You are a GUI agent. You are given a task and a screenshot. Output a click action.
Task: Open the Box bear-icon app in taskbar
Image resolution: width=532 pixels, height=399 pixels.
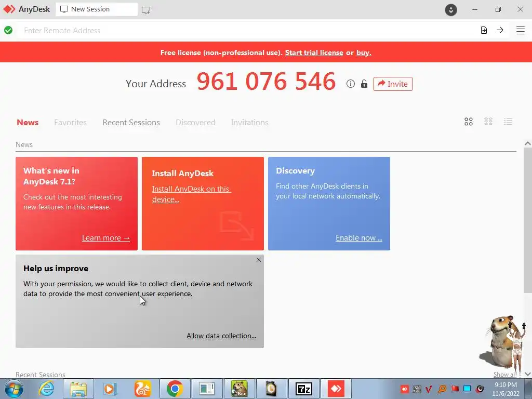(x=240, y=389)
